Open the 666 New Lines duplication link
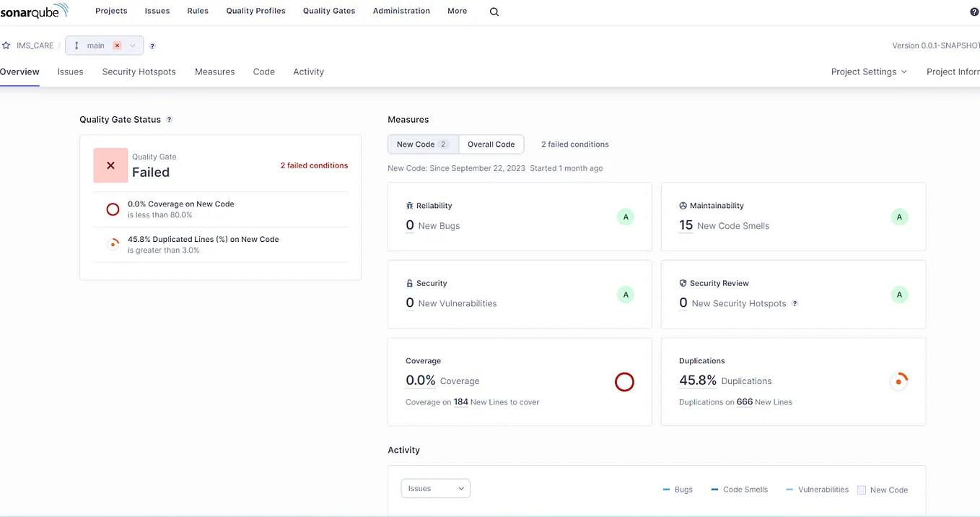980x517 pixels. [744, 402]
